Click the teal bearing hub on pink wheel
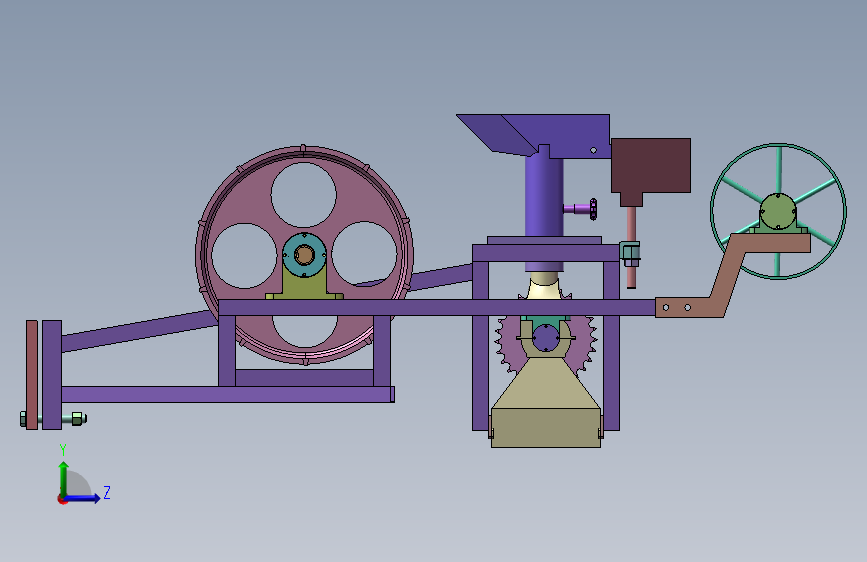This screenshot has width=867, height=562. point(304,255)
